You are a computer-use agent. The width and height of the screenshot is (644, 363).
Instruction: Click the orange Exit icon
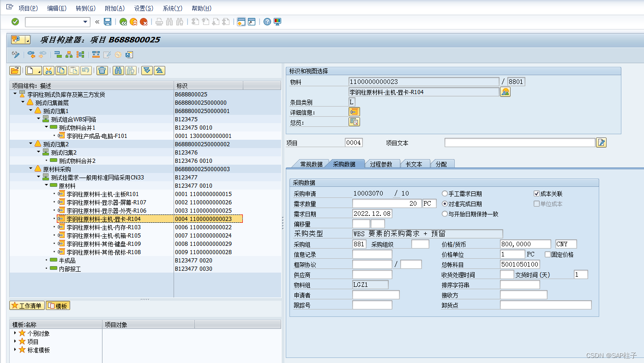click(x=133, y=22)
